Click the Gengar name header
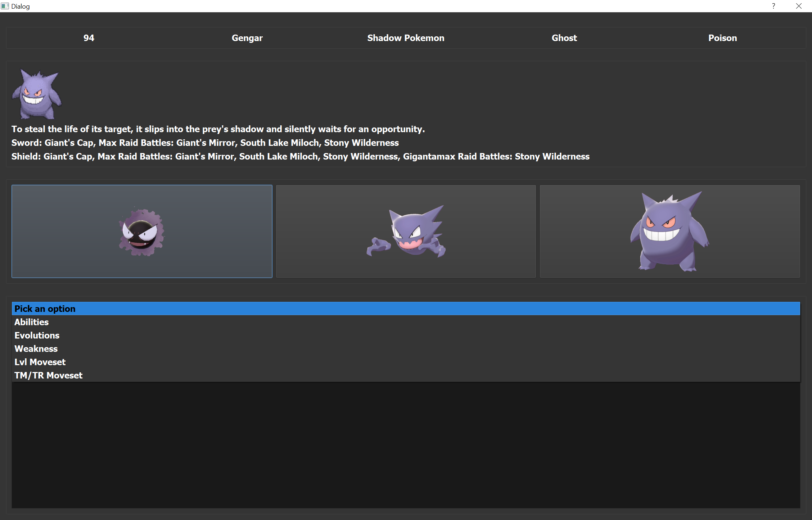The width and height of the screenshot is (812, 520). [x=247, y=38]
